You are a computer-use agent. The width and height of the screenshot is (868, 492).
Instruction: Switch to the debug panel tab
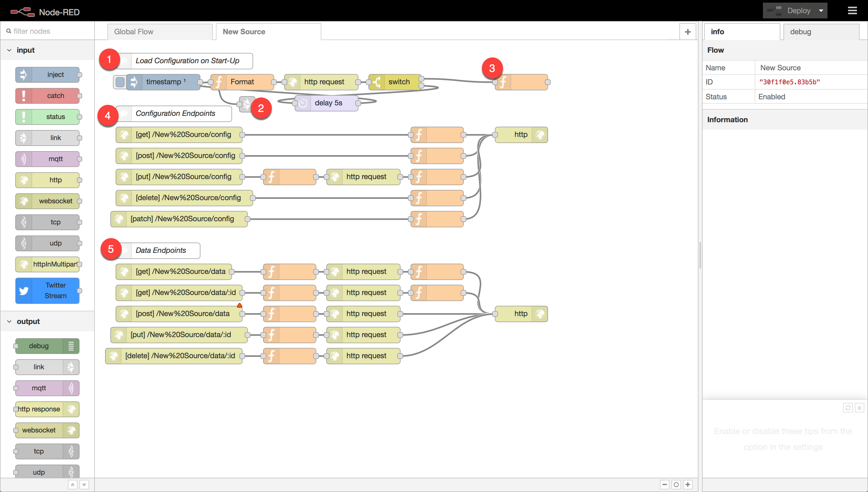coord(801,32)
